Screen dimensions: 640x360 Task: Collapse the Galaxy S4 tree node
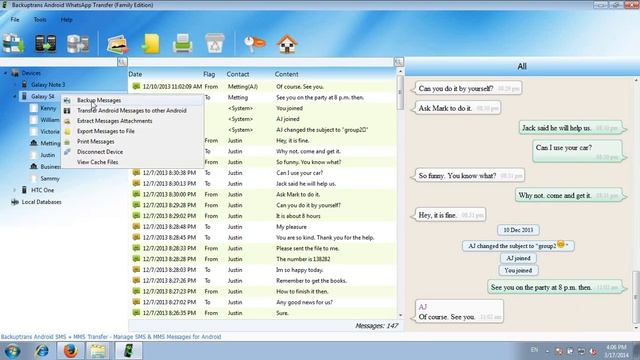pyautogui.click(x=15, y=96)
